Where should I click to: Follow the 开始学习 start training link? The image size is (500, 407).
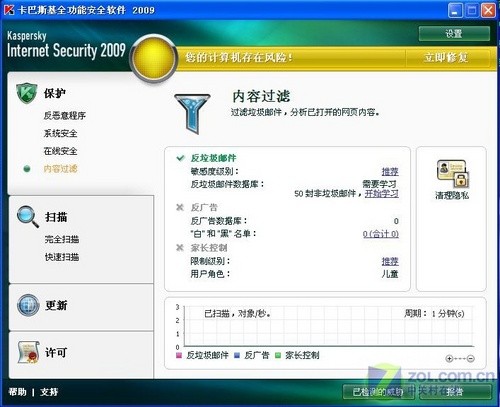(x=382, y=194)
